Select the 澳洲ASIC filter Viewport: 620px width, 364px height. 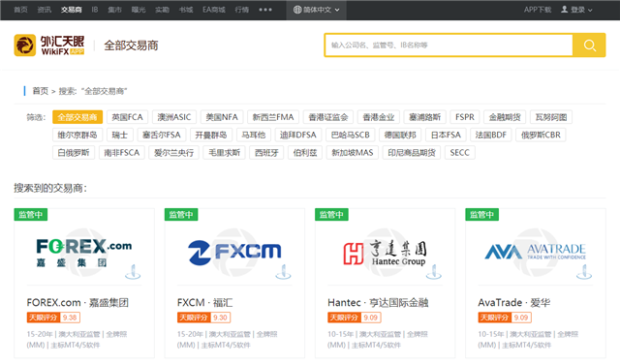(x=174, y=117)
